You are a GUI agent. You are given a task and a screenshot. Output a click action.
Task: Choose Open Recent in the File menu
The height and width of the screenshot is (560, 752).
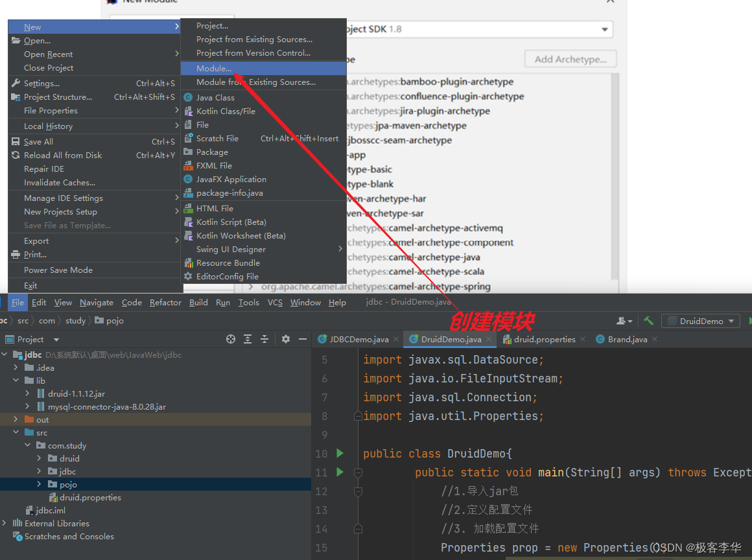(95, 54)
